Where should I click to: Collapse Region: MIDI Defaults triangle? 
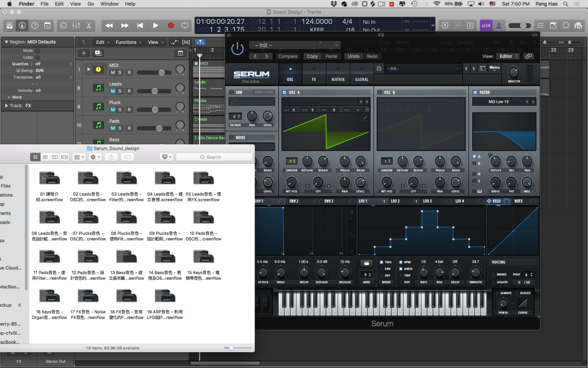(6, 42)
